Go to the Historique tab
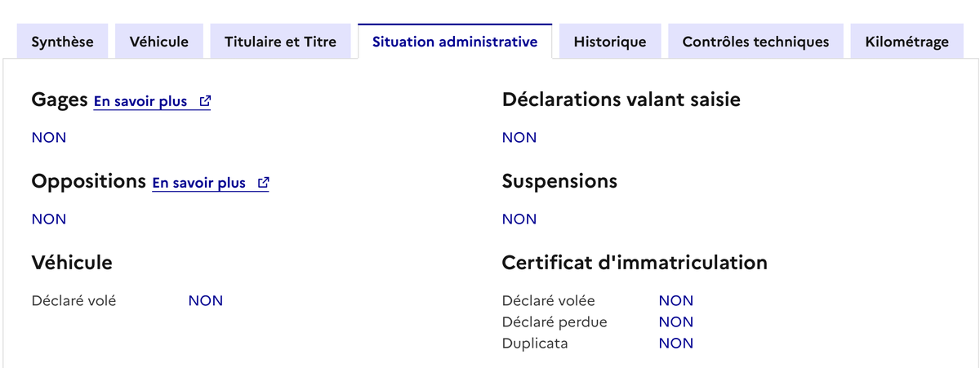980x368 pixels. (x=609, y=42)
